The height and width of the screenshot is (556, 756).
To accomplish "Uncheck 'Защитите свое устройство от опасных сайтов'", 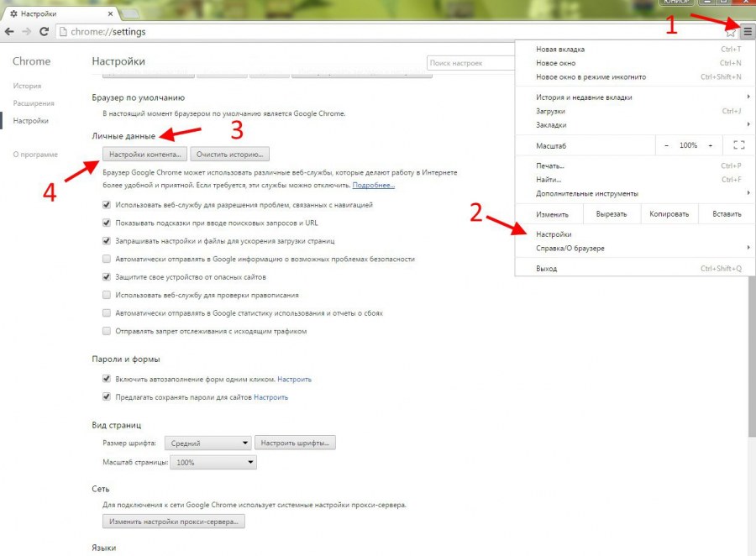I will pos(107,276).
